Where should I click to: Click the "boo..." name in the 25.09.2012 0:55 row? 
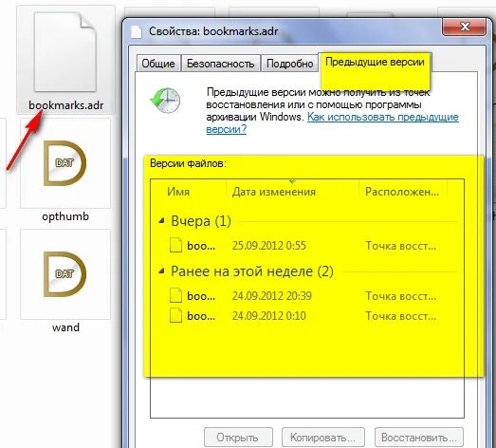201,246
